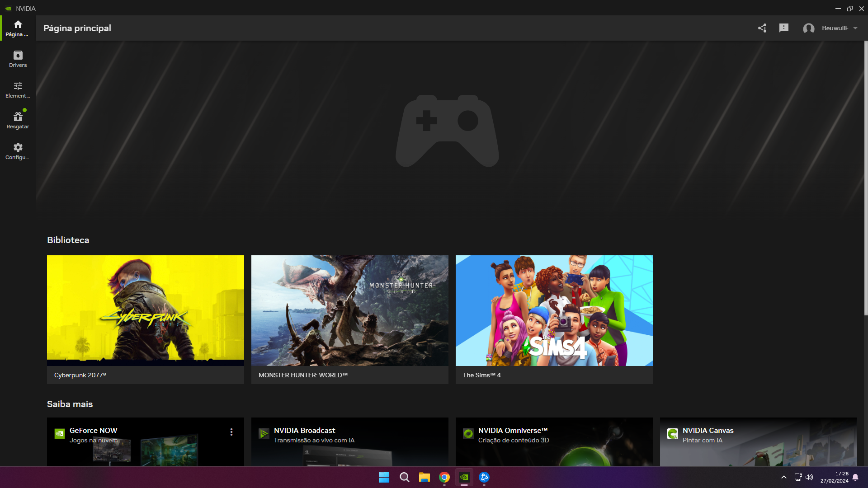Open the NVIDIA Omniverse™ card title
Image resolution: width=868 pixels, height=488 pixels.
(513, 431)
